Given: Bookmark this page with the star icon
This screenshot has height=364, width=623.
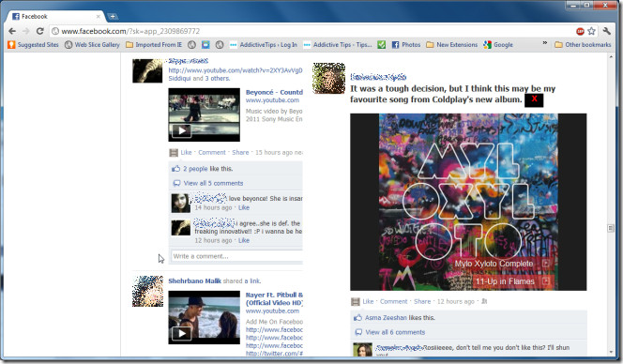Looking at the screenshot, I should tap(592, 31).
